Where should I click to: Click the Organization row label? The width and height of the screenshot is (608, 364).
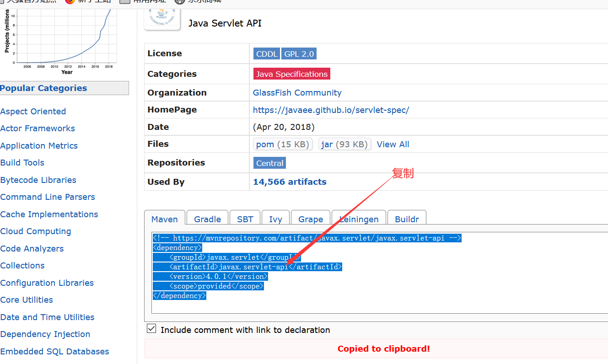[177, 93]
